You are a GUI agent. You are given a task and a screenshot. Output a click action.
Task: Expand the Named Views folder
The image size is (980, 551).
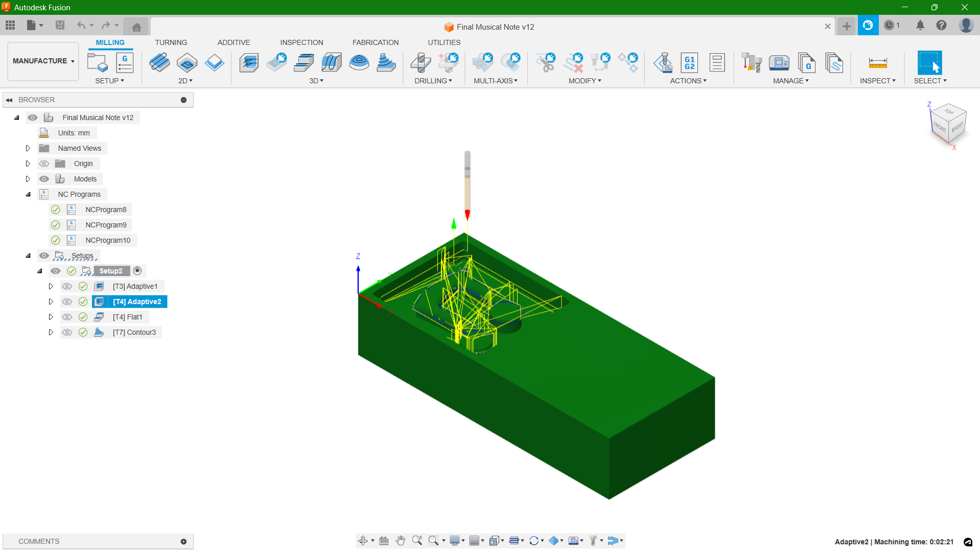[x=28, y=148]
